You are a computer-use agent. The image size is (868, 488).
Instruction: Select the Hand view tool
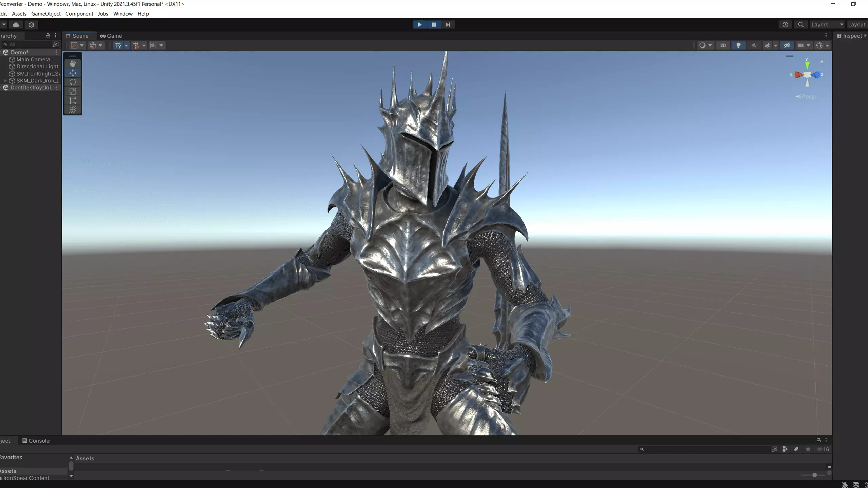(73, 64)
